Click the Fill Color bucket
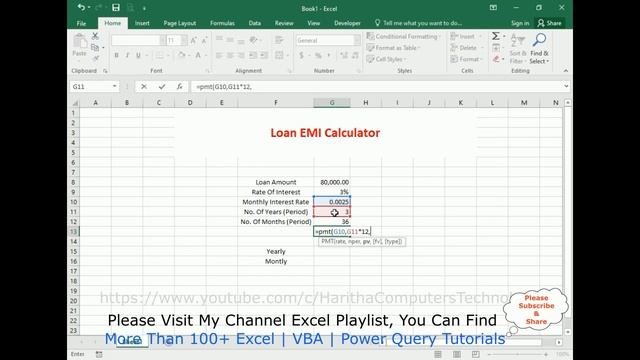The image size is (640, 360). (182, 55)
